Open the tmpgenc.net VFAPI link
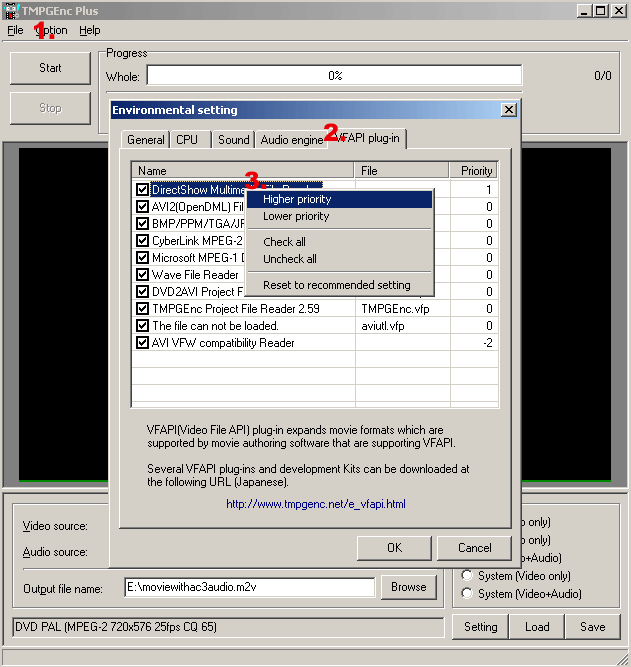 [315, 505]
